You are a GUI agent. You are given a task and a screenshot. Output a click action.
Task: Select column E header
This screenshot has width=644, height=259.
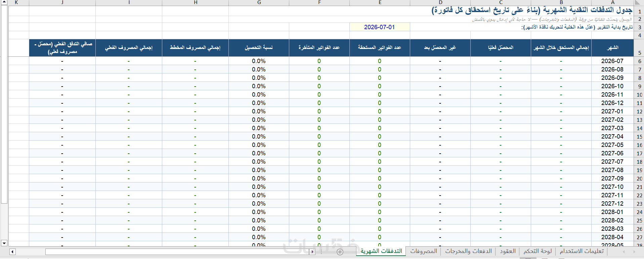tap(380, 2)
